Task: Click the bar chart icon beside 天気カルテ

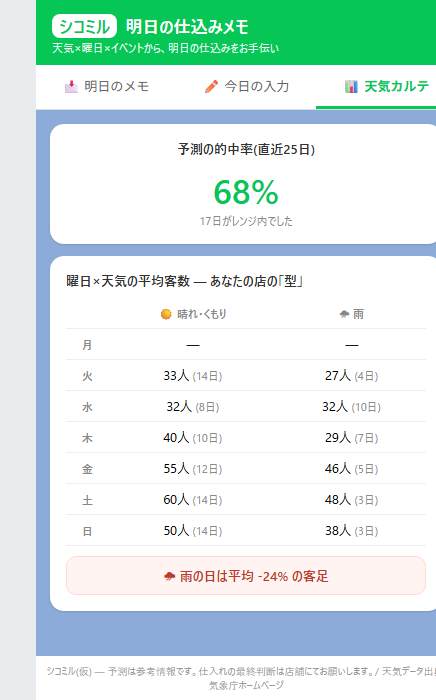Action: [351, 87]
